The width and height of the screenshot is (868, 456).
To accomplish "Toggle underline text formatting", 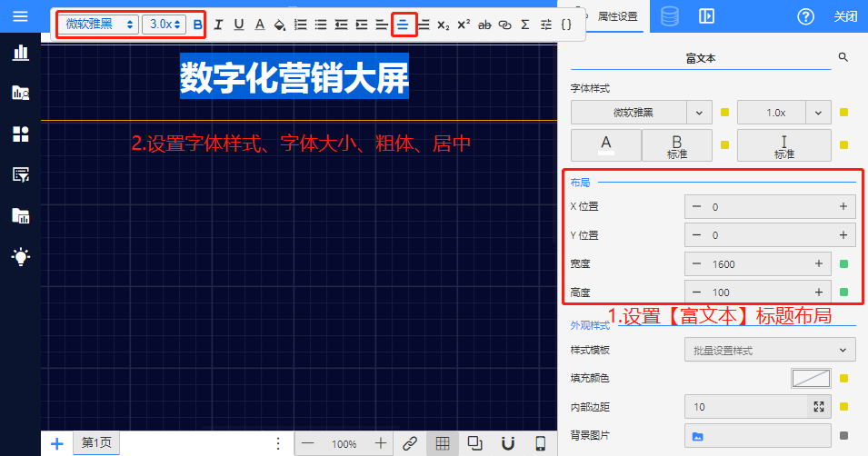I will click(x=239, y=25).
